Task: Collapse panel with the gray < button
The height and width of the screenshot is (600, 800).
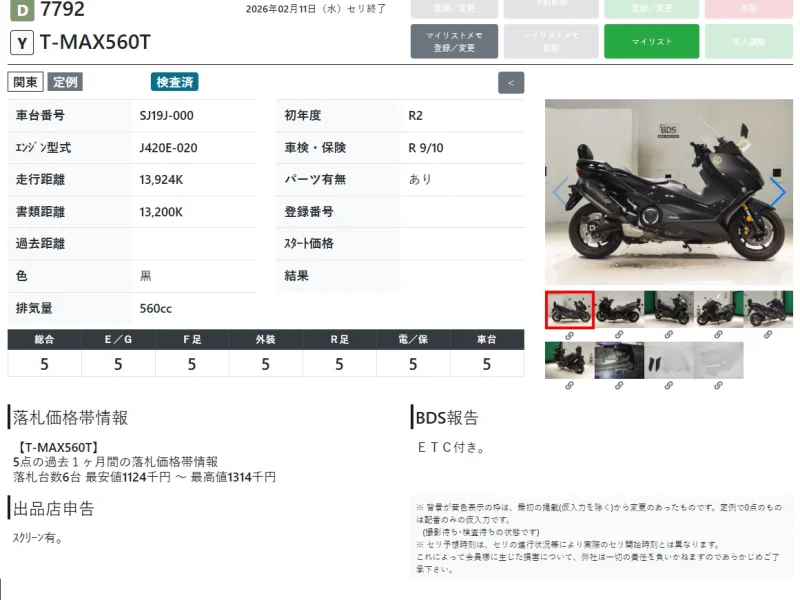Action: tap(511, 83)
